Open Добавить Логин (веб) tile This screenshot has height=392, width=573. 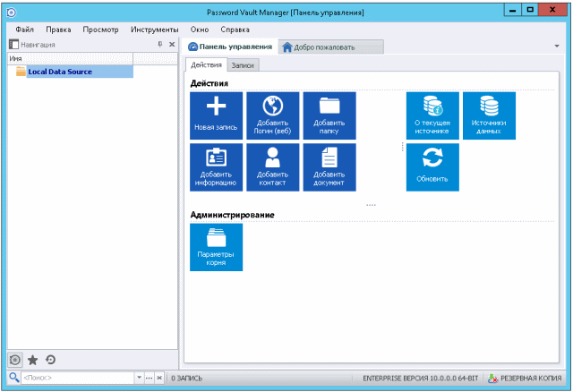[273, 115]
